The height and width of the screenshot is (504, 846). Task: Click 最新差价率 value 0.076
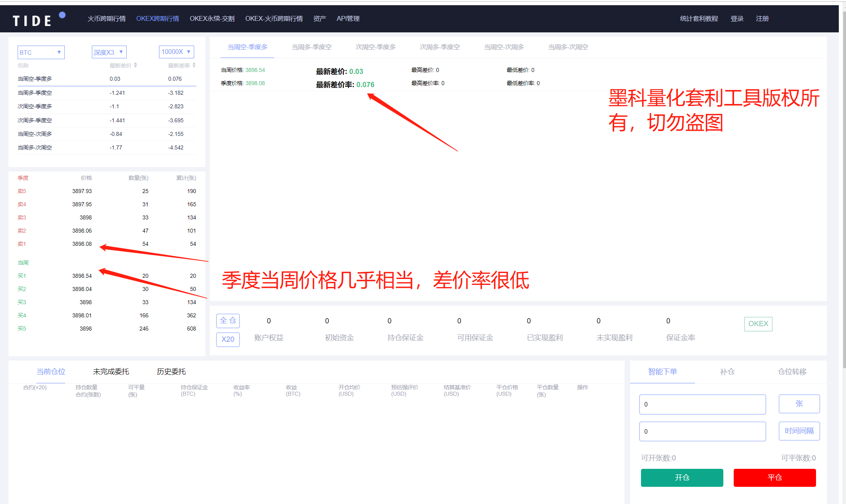(365, 85)
